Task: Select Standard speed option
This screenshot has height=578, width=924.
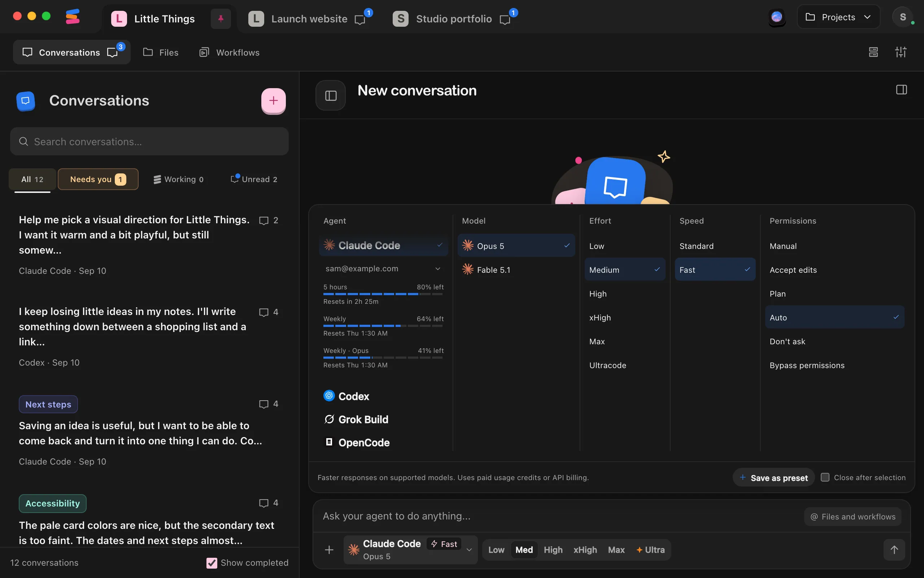Action: [715, 246]
